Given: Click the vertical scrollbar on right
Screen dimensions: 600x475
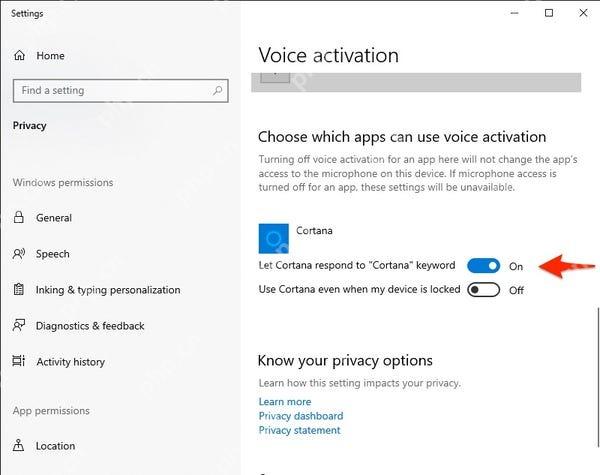Looking at the screenshot, I should (x=598, y=376).
